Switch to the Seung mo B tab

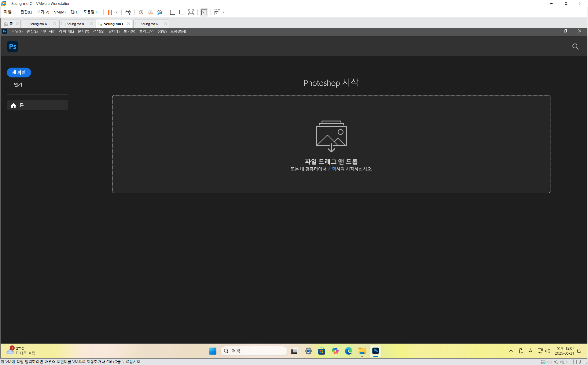[x=75, y=24]
